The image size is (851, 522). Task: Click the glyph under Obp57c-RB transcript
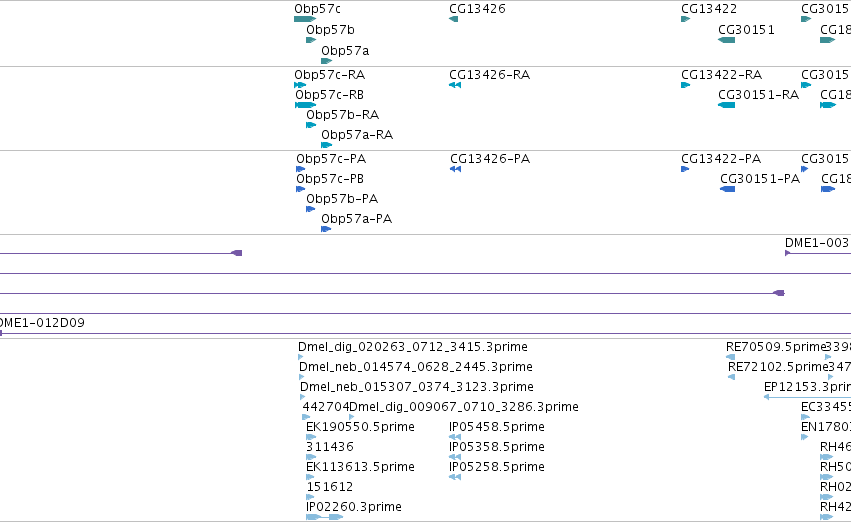(306, 105)
